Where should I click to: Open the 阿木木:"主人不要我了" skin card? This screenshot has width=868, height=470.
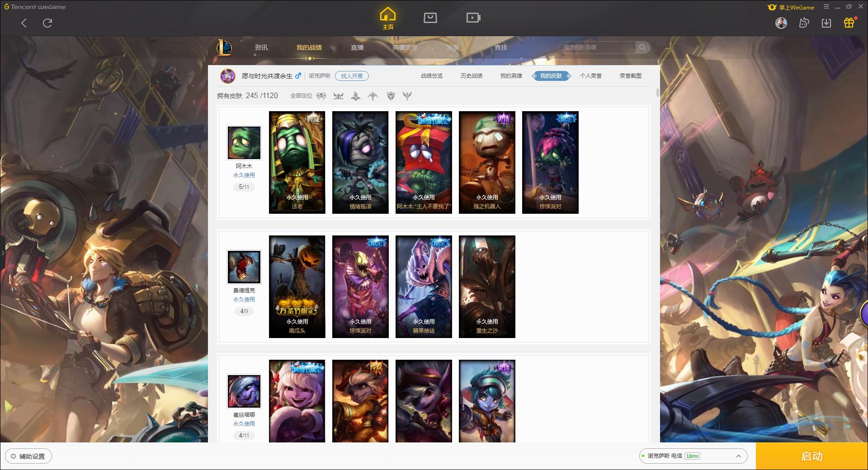click(x=424, y=162)
